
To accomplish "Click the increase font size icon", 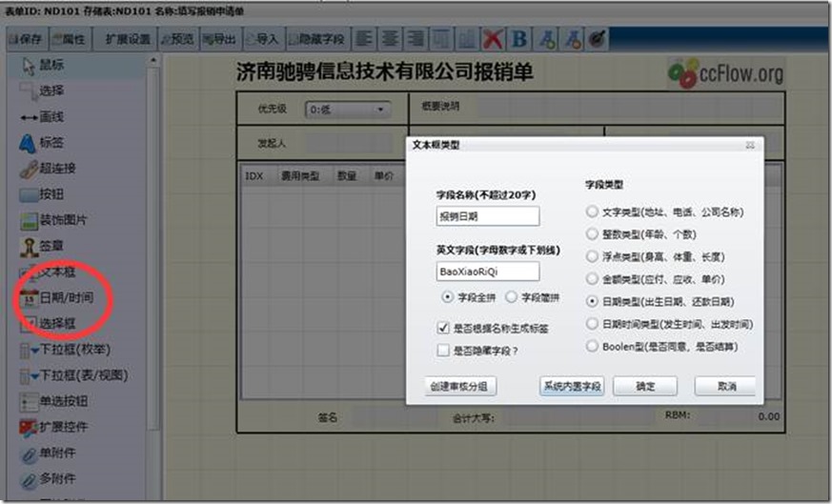I will 546,39.
